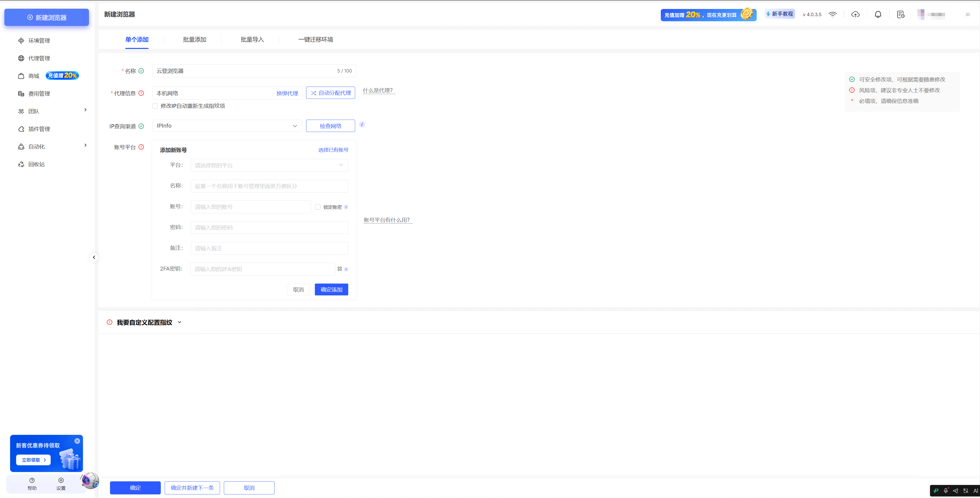This screenshot has width=980, height=498.
Task: Enable 修改IP自动重新生成指纹项 checkbox
Action: pos(155,106)
